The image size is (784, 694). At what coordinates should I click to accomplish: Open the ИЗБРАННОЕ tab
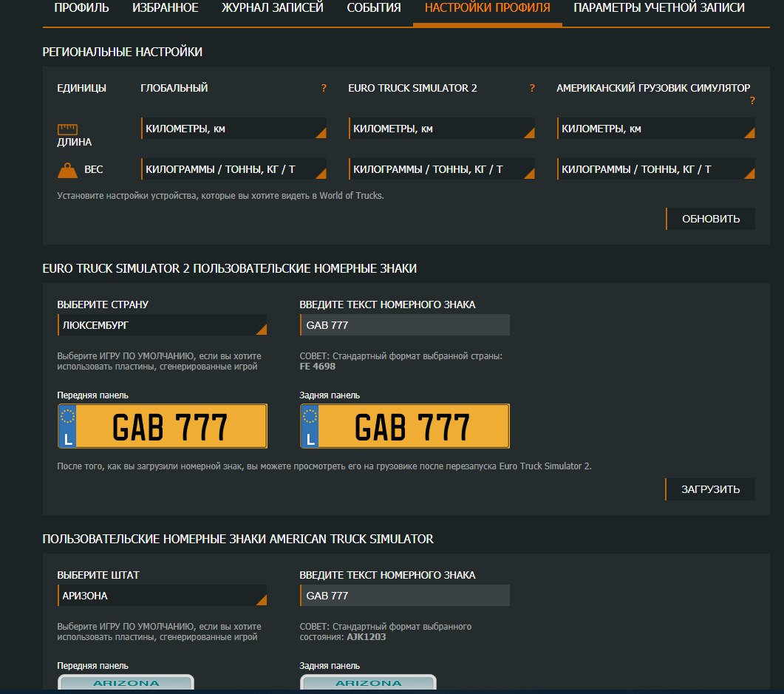166,8
